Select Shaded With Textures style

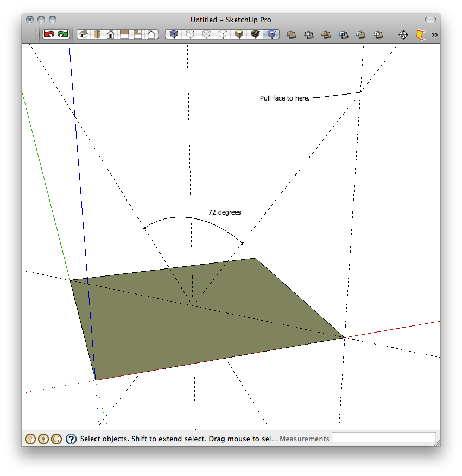click(255, 34)
